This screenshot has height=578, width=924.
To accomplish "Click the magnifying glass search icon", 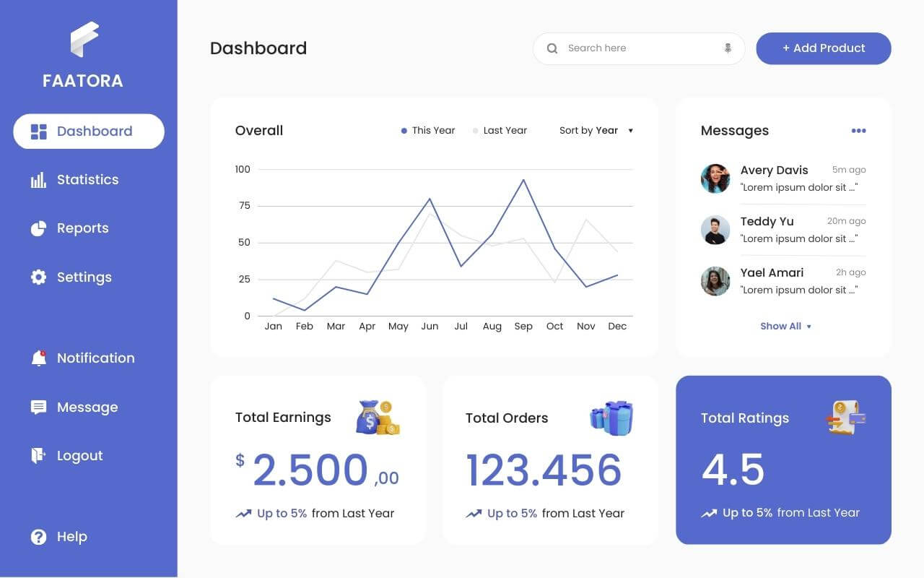I will pyautogui.click(x=552, y=48).
